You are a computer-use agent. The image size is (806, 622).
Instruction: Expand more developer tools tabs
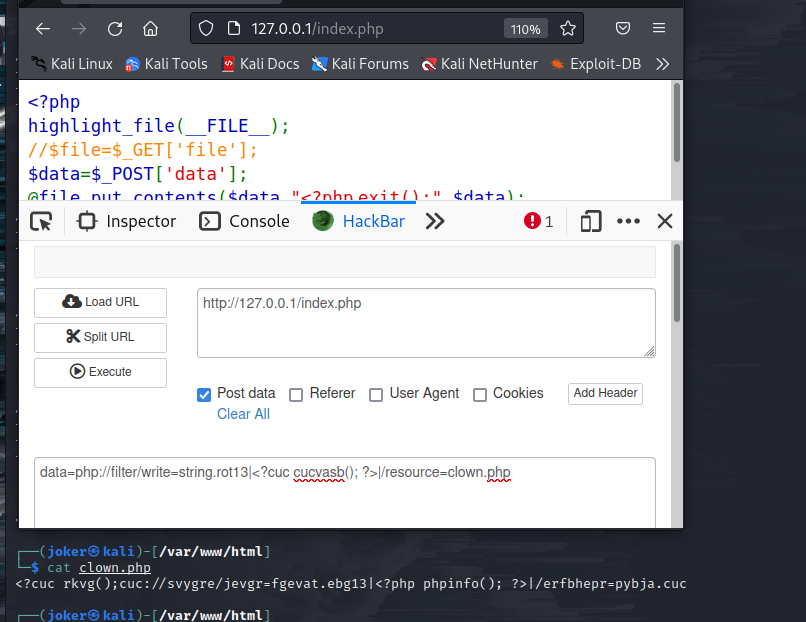click(435, 222)
